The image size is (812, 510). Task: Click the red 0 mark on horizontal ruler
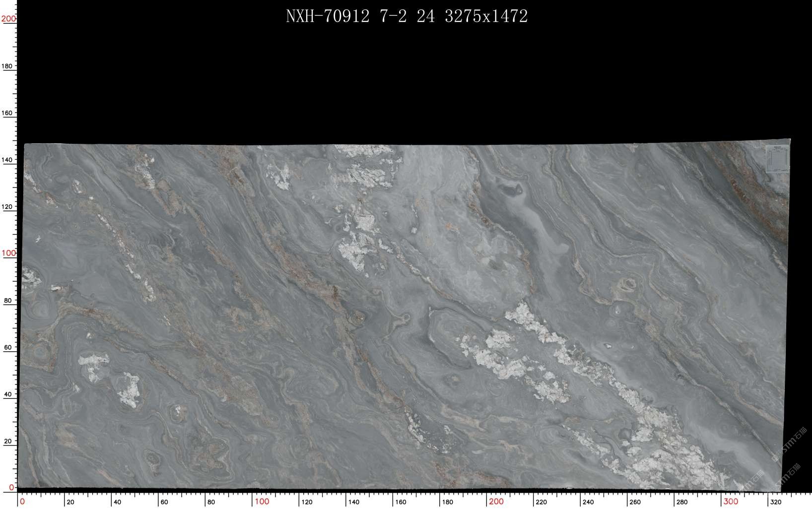(22, 502)
